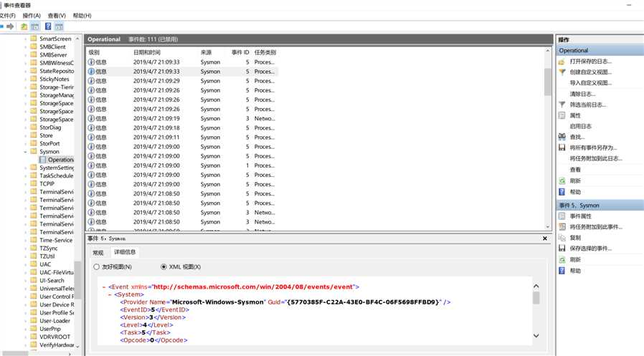Switch to the 常规 tab
Viewport: 644px width, 356px height.
(x=98, y=253)
